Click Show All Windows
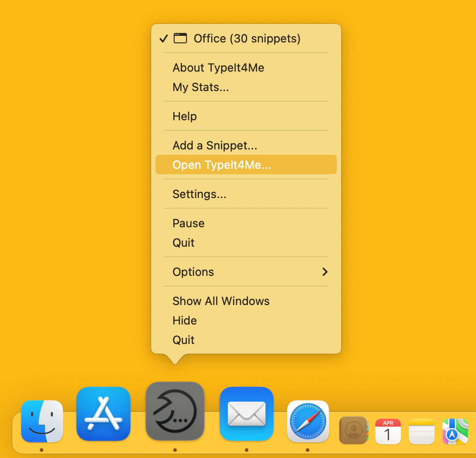The width and height of the screenshot is (476, 458). point(221,301)
